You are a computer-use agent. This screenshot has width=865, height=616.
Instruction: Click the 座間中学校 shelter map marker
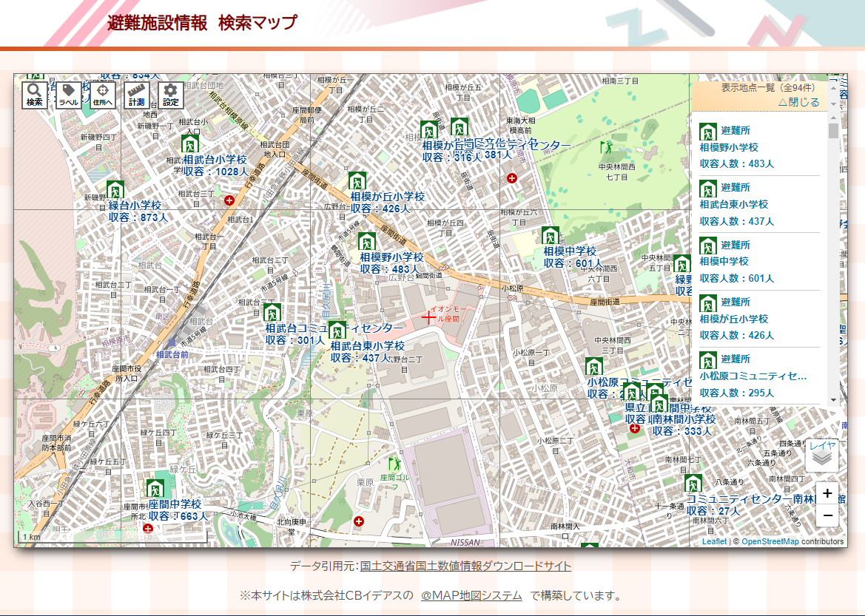[155, 489]
